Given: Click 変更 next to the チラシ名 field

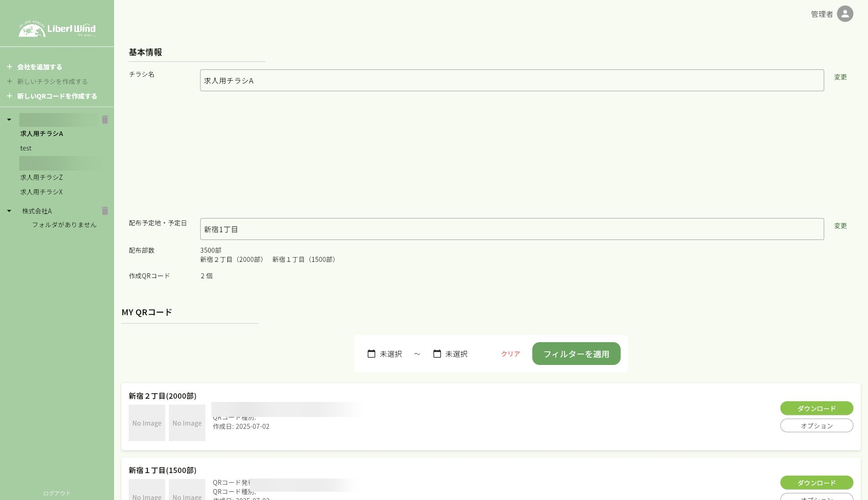Looking at the screenshot, I should pyautogui.click(x=840, y=77).
